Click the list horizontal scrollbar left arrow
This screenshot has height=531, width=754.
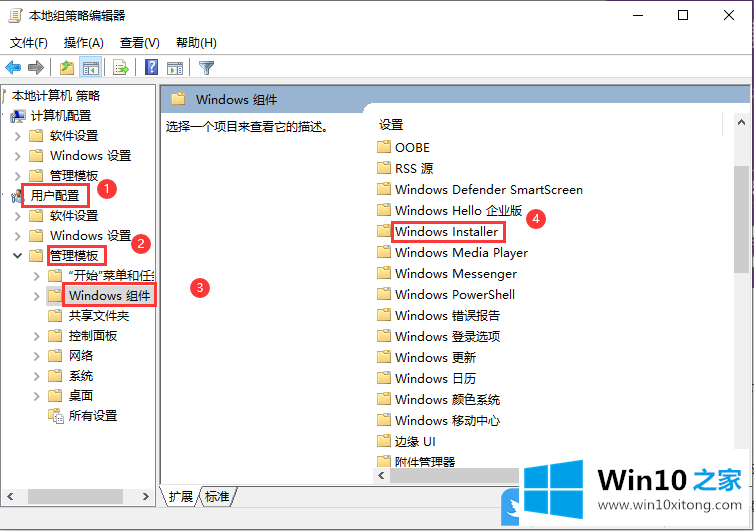381,476
